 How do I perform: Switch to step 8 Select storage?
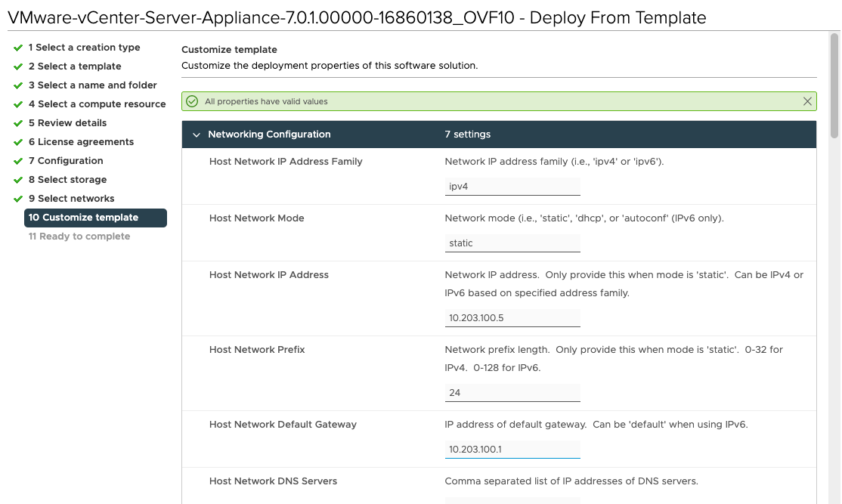click(67, 180)
